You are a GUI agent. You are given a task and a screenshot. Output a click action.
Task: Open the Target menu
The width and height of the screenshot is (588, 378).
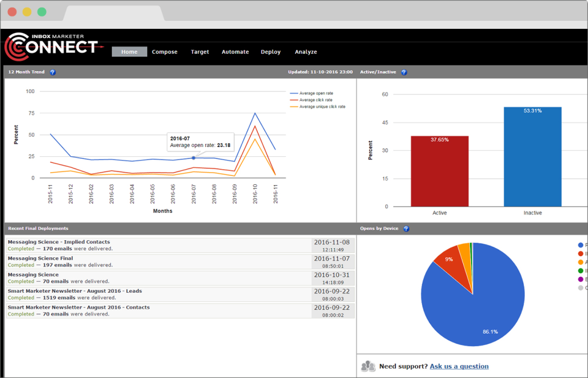pos(200,51)
